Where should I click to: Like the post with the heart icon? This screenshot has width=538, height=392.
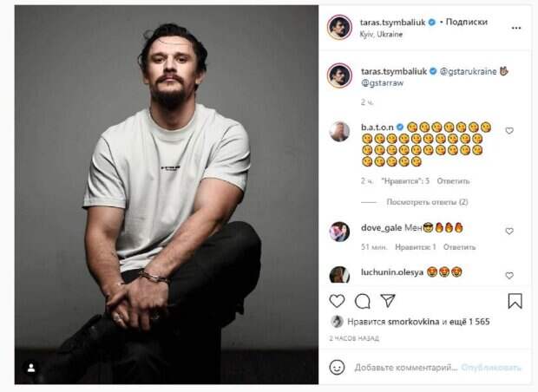point(338,301)
